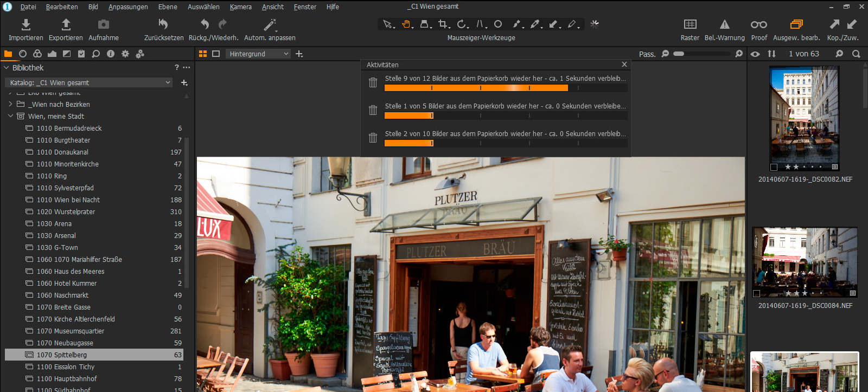Click the copy adjustments up-arrow icon

[834, 24]
